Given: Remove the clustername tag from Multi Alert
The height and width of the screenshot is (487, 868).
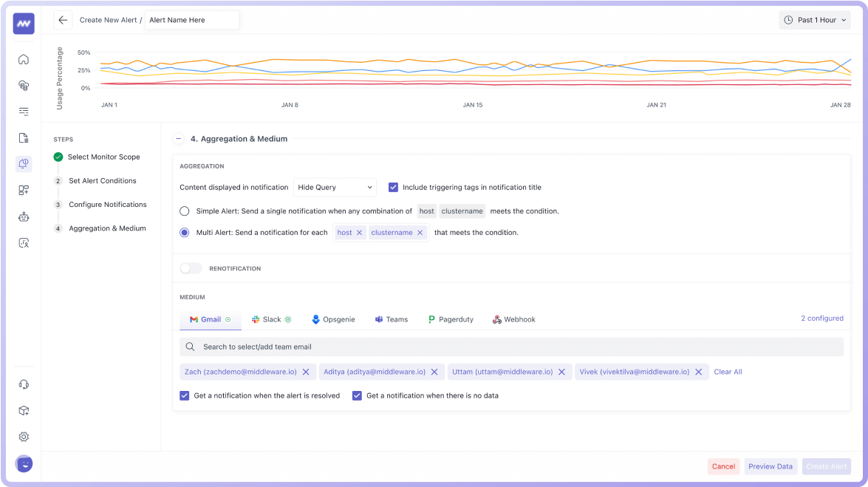Looking at the screenshot, I should click(x=420, y=233).
